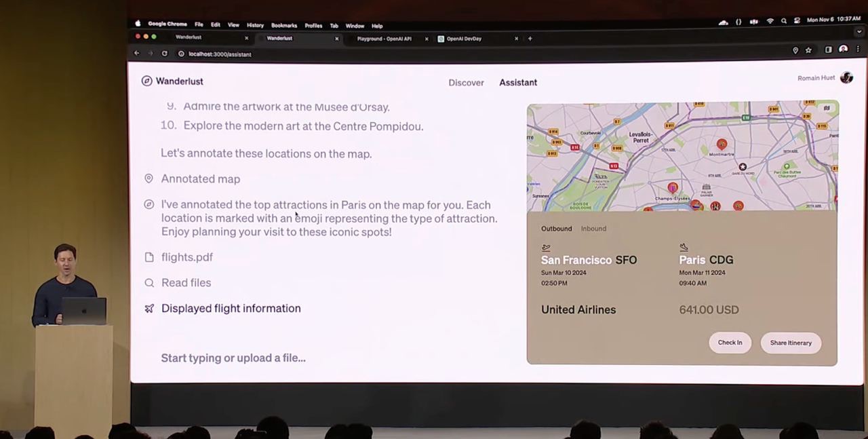Click the Gare du Nord star marker
This screenshot has width=868, height=439.
click(743, 166)
